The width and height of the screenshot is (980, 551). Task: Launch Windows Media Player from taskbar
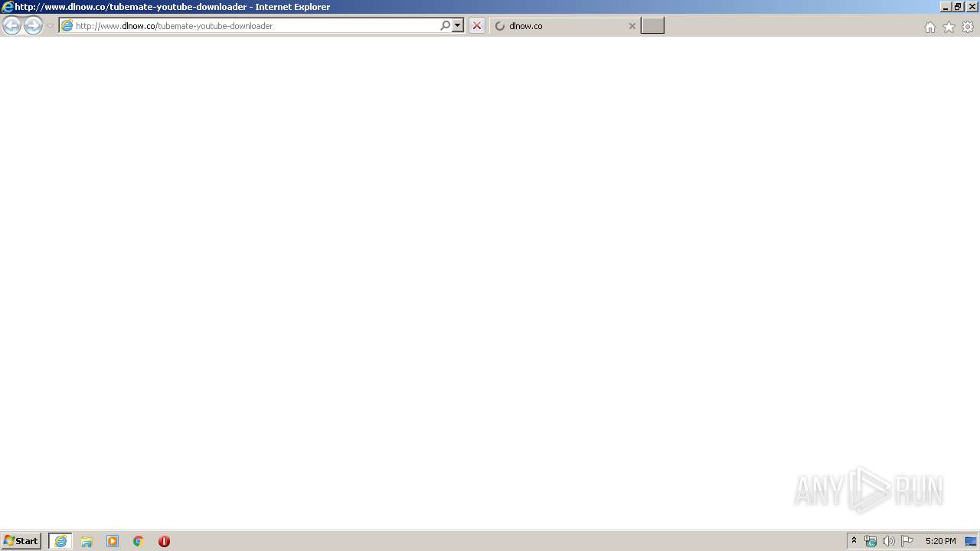[x=113, y=541]
